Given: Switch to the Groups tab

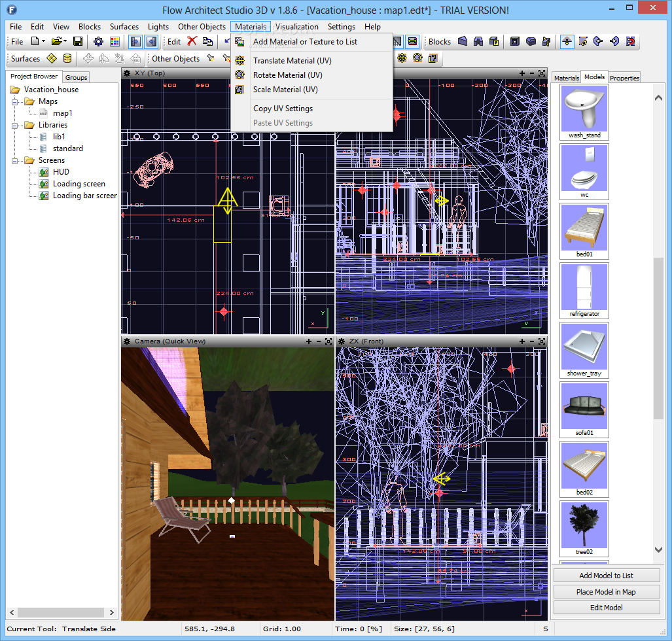Looking at the screenshot, I should coord(77,77).
